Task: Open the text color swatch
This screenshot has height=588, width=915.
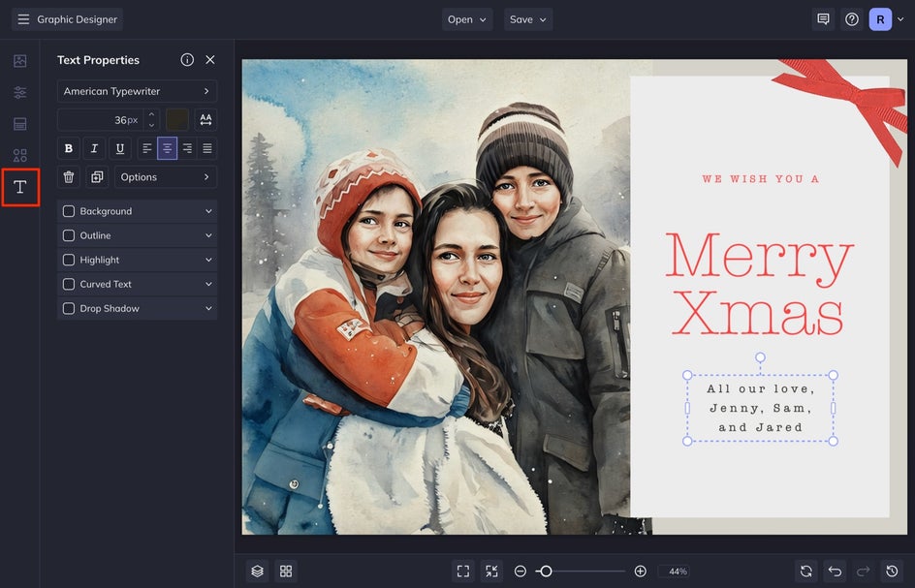Action: [x=176, y=119]
